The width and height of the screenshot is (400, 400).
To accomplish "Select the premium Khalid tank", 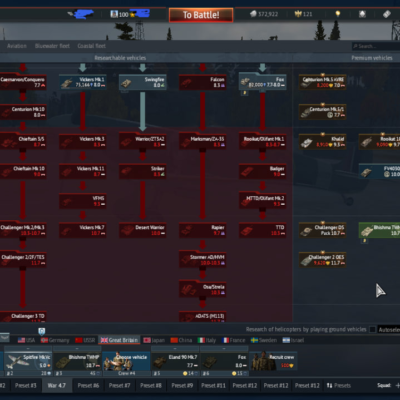I will pyautogui.click(x=323, y=142).
